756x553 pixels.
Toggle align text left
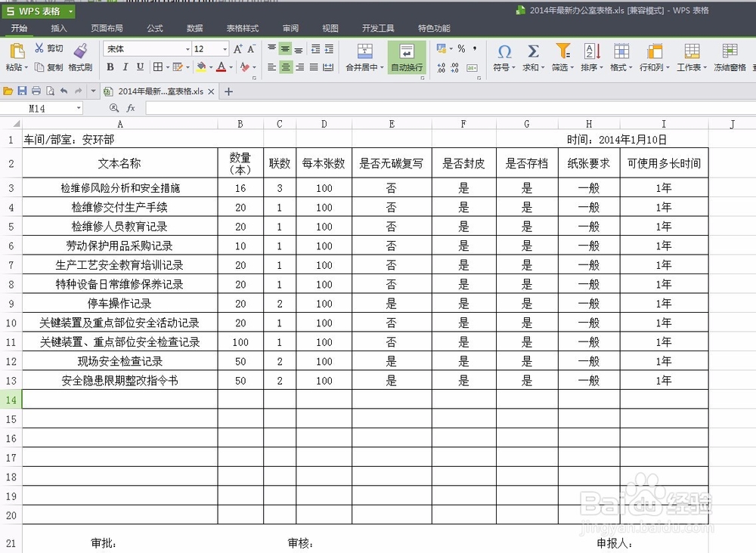coord(272,67)
